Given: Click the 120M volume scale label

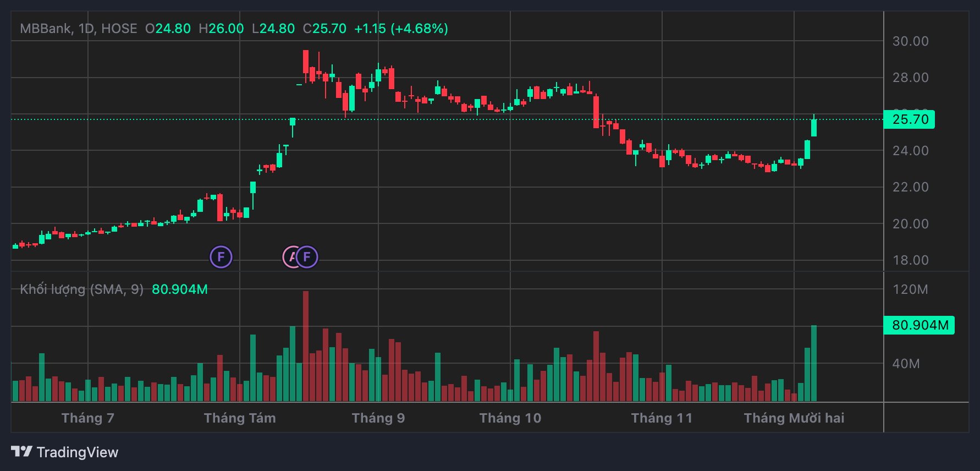Looking at the screenshot, I should (x=910, y=289).
